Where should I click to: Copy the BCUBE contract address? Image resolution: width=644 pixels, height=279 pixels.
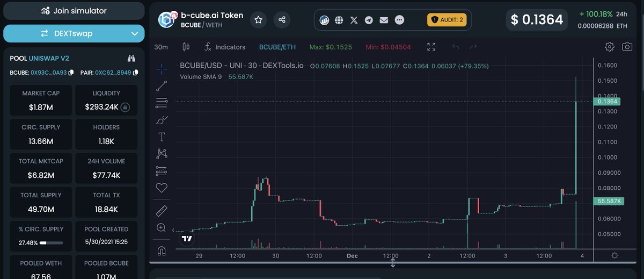point(71,72)
